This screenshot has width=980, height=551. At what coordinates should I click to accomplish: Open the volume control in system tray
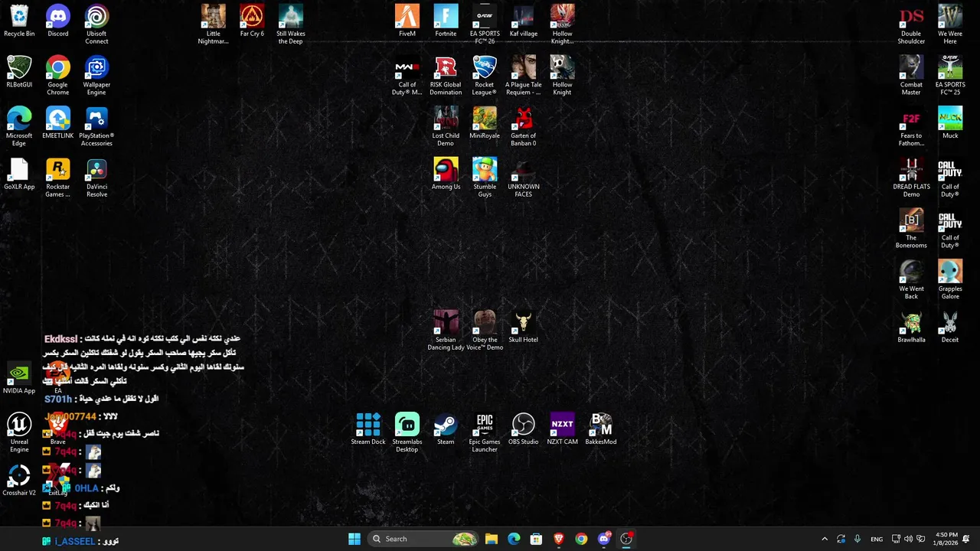908,539
